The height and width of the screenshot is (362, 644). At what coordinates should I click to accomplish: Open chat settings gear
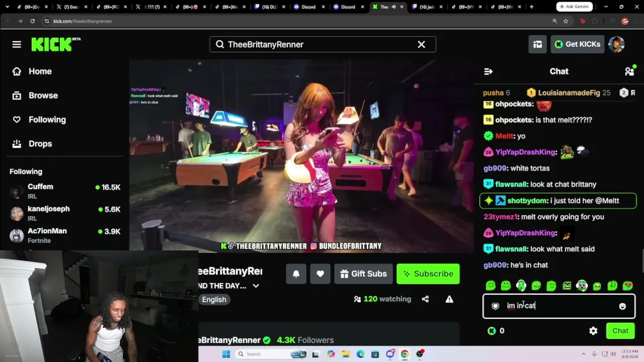(593, 331)
